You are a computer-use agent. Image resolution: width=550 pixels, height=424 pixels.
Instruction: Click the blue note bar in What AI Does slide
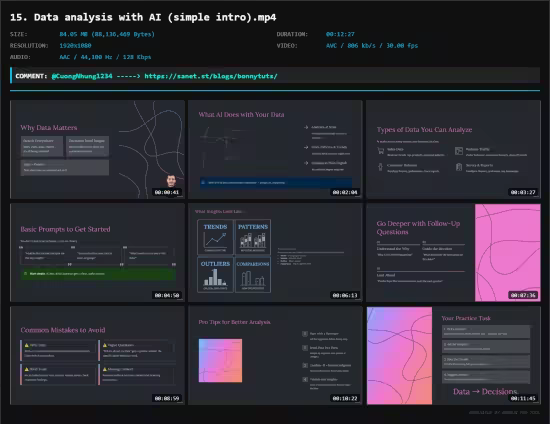276,183
